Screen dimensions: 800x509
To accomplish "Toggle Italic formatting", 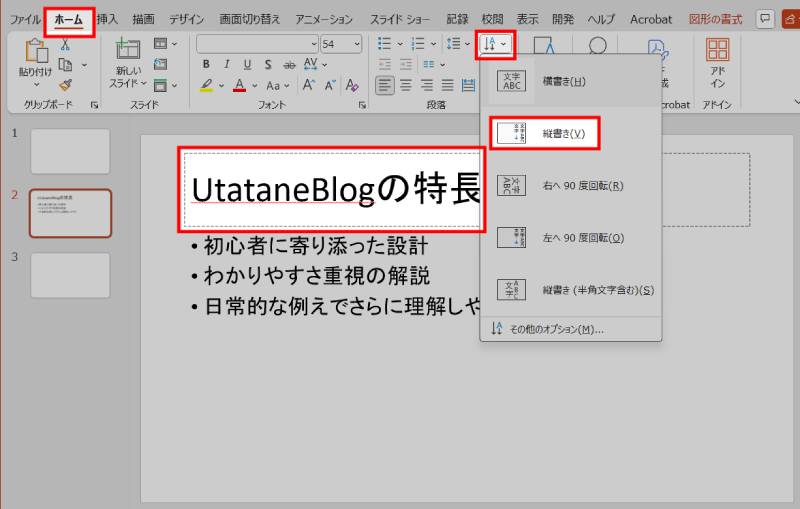I will (227, 65).
